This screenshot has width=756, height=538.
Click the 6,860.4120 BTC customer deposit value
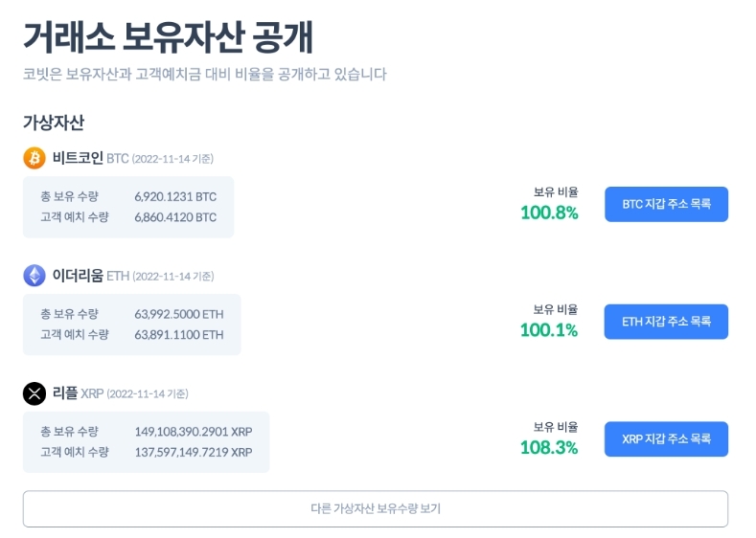175,217
